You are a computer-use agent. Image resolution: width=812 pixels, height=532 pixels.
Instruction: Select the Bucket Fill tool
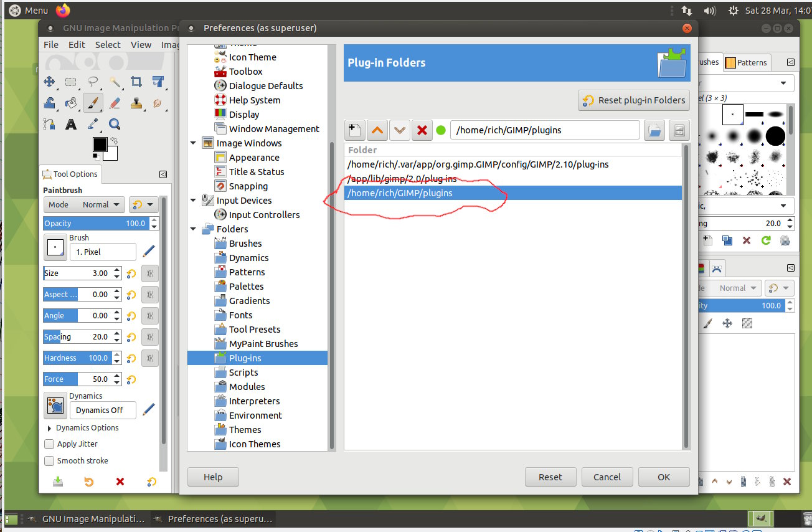pyautogui.click(x=71, y=103)
